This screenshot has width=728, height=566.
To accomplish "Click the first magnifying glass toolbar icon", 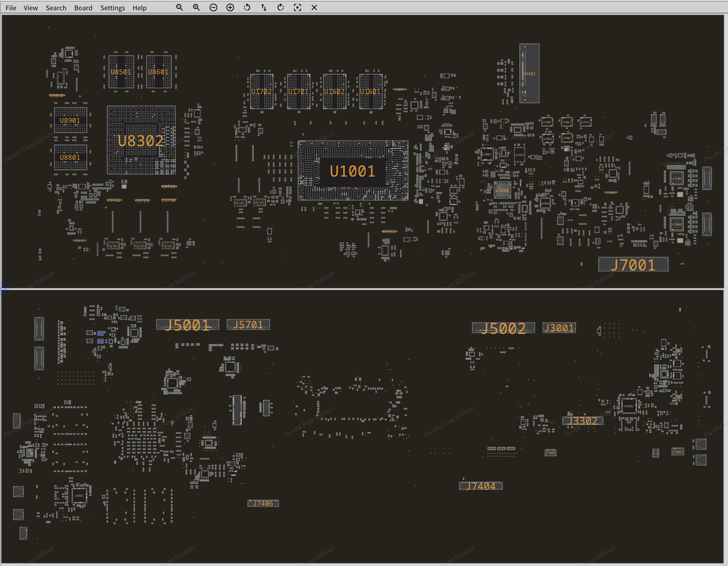I will (179, 7).
